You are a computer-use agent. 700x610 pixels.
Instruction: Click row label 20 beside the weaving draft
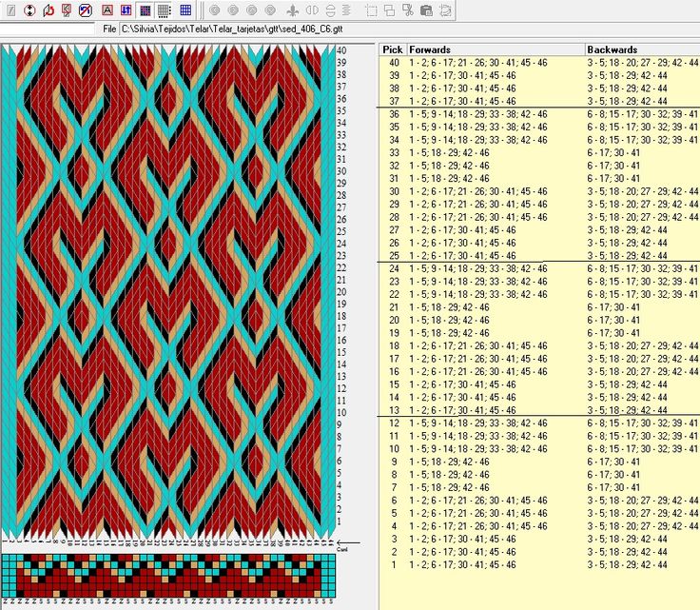tap(341, 291)
